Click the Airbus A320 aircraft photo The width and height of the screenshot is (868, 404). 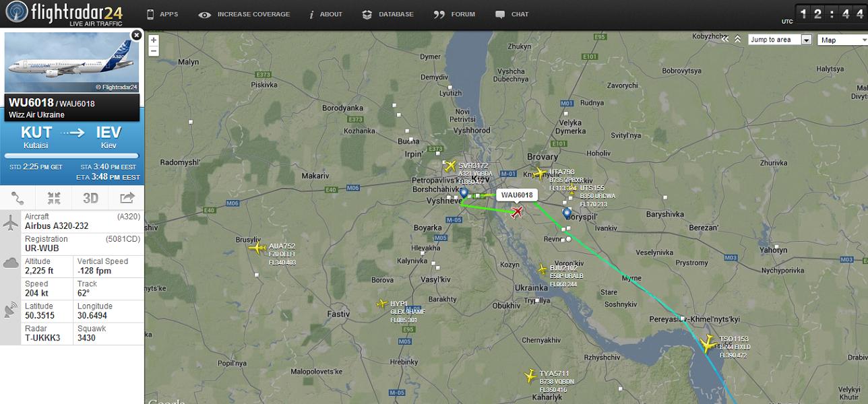pyautogui.click(x=71, y=62)
